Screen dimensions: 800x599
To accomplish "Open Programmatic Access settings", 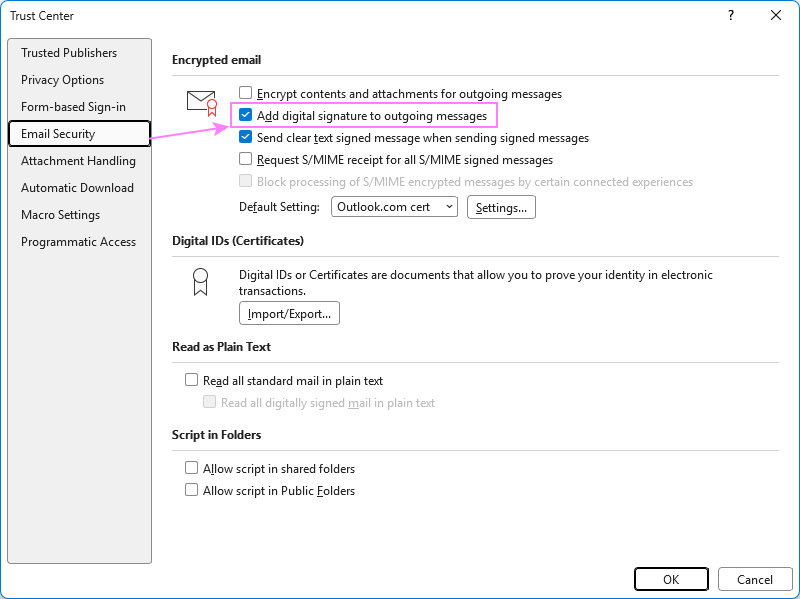I will (78, 241).
